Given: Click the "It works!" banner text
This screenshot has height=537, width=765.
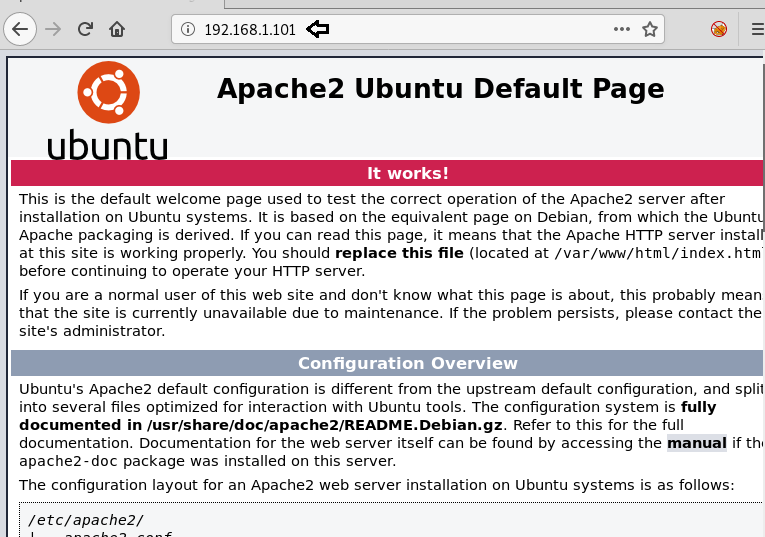Looking at the screenshot, I should [x=408, y=173].
